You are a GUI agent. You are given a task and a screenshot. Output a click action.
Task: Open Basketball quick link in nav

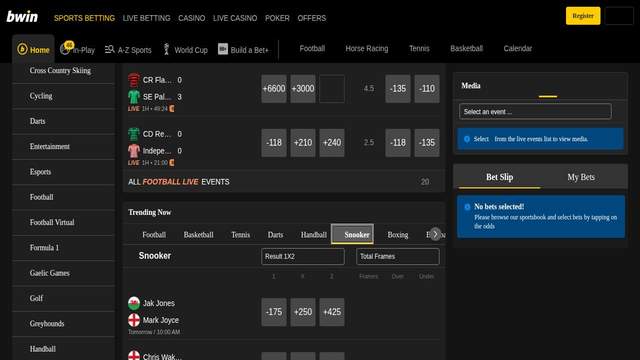click(x=466, y=49)
